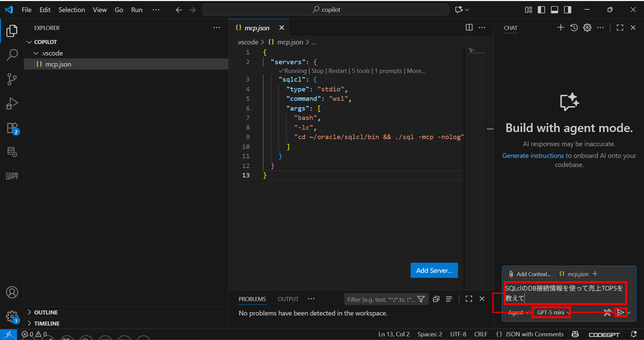The image size is (644, 340).
Task: Start a new chat with plus icon
Action: (560, 28)
